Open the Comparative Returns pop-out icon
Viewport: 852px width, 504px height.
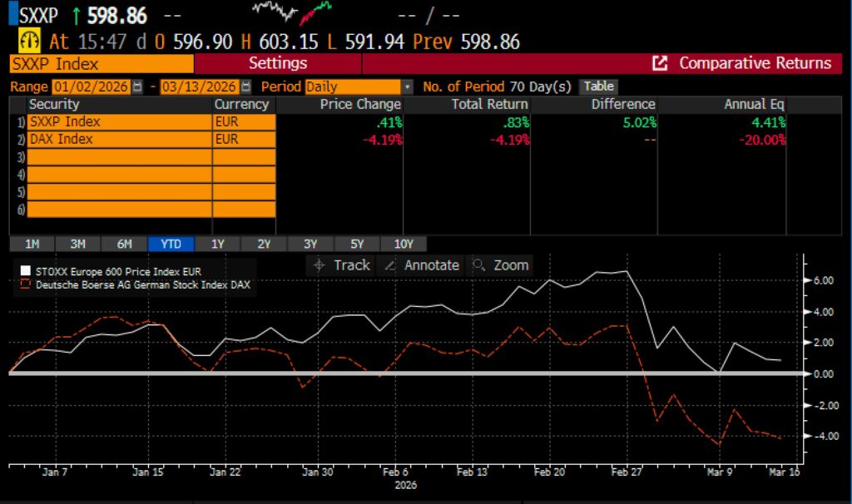pos(660,63)
